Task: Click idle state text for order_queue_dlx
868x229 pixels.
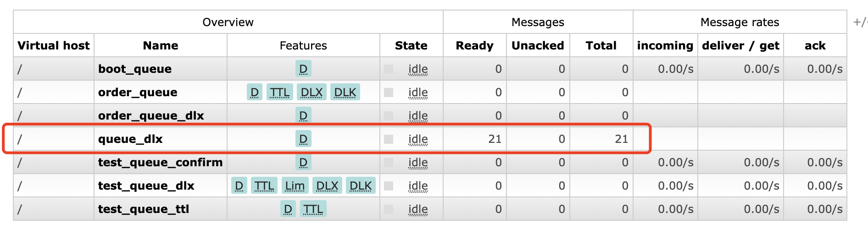Action: coord(418,116)
